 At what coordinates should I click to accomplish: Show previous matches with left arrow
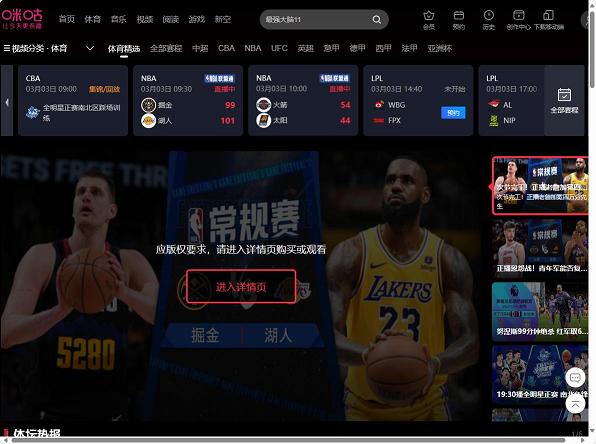coord(6,101)
